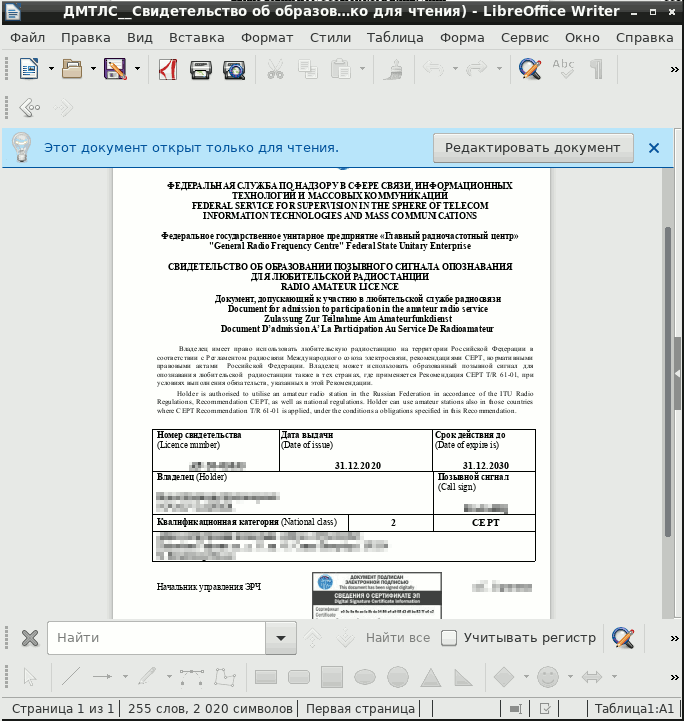This screenshot has height=721, width=684.
Task: Expand the smiley symbol shapes dropdown
Action: pos(570,676)
